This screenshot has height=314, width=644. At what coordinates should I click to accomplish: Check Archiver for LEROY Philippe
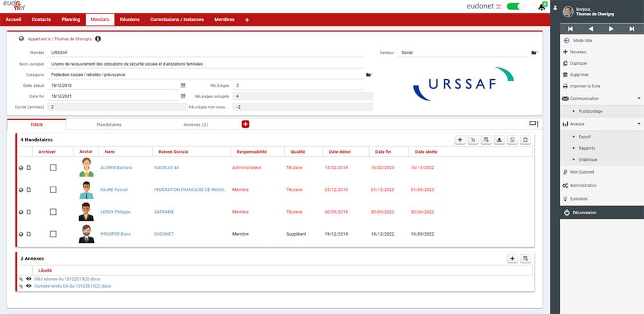click(53, 212)
